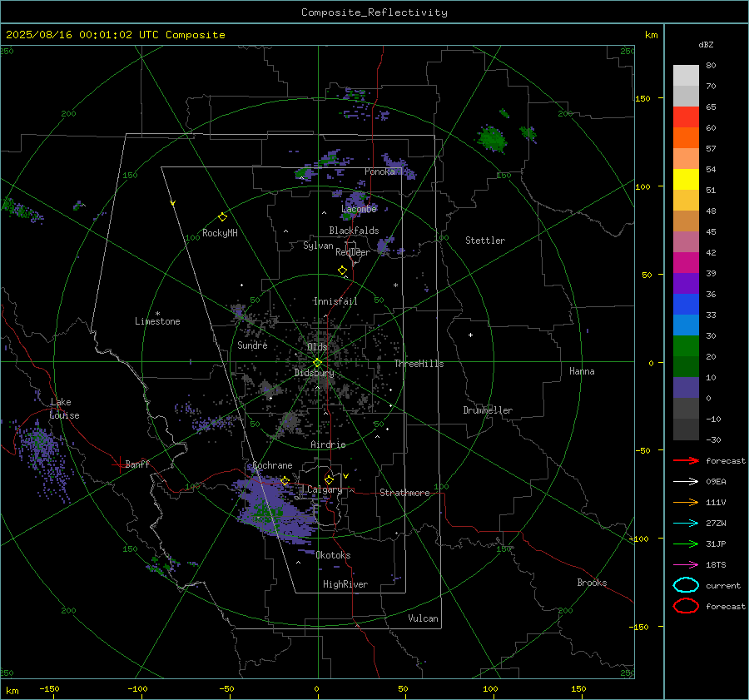The width and height of the screenshot is (749, 700).
Task: Click the 30 dBZ light blue swatch
Action: click(x=686, y=325)
